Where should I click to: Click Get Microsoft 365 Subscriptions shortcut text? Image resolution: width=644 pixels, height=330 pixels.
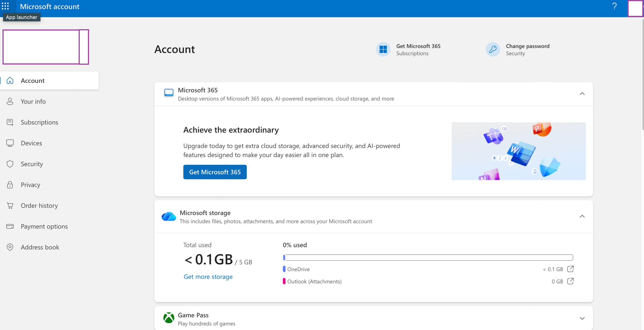click(x=418, y=50)
